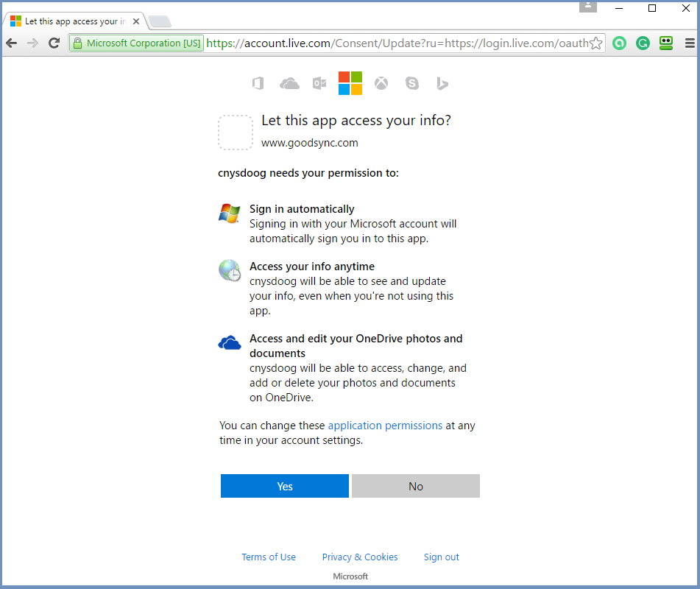This screenshot has height=589, width=700.
Task: Click the Sign out link
Action: click(x=441, y=557)
